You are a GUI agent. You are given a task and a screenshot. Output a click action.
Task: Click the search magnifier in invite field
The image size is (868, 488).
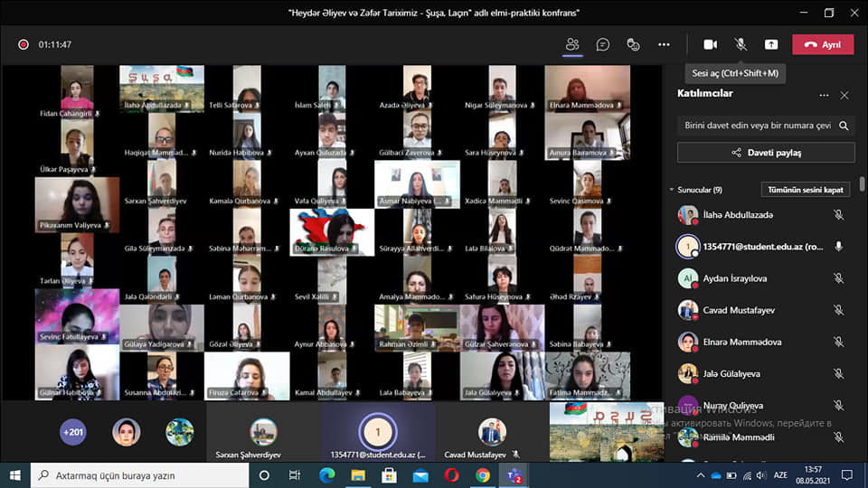tap(844, 126)
